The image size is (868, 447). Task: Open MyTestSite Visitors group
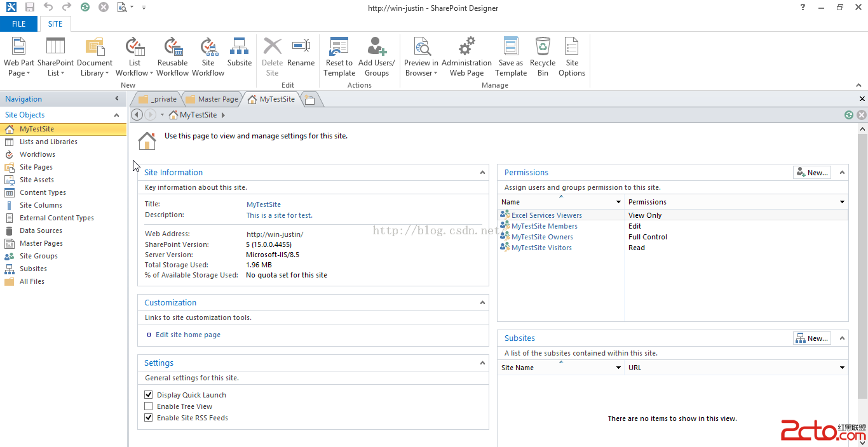click(541, 248)
